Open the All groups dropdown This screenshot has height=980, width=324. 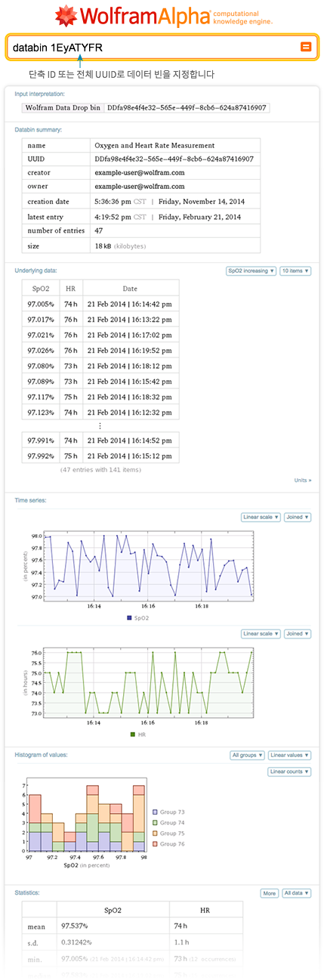pos(248,756)
